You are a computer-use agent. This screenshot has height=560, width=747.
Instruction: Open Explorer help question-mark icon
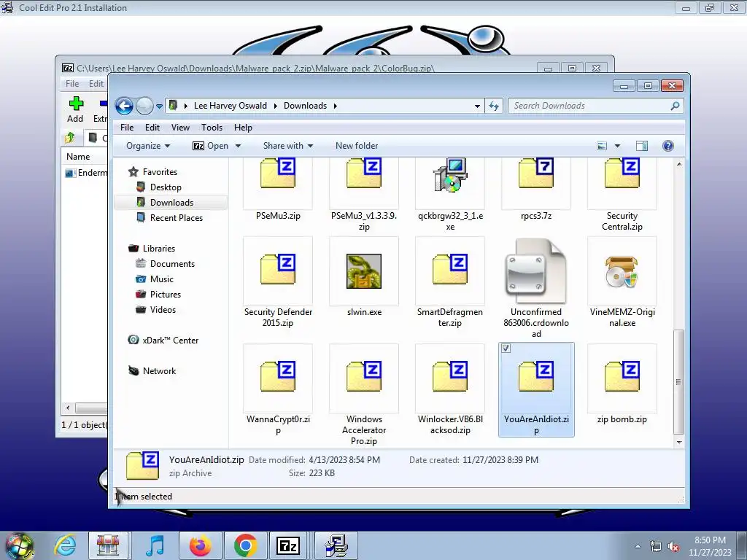click(x=668, y=146)
